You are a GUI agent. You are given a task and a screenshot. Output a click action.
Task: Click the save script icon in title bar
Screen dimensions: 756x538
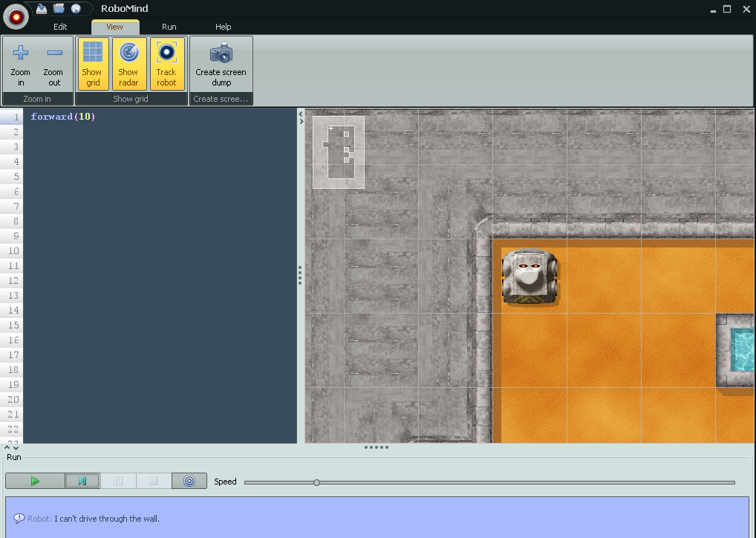click(42, 8)
